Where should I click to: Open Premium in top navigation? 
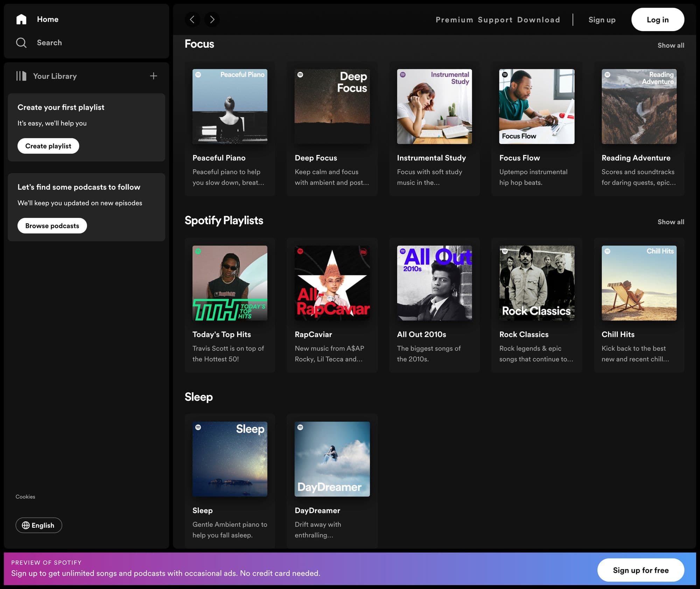(454, 20)
